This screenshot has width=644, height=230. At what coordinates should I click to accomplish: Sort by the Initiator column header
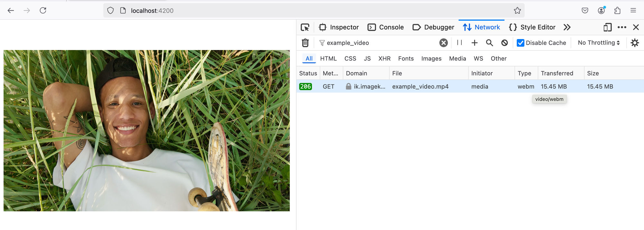pyautogui.click(x=492, y=73)
